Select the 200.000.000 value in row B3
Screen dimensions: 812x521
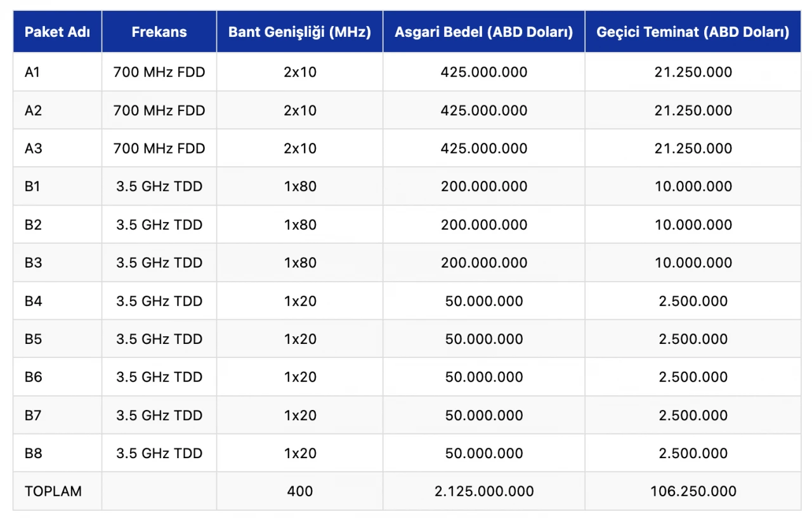[x=483, y=263]
